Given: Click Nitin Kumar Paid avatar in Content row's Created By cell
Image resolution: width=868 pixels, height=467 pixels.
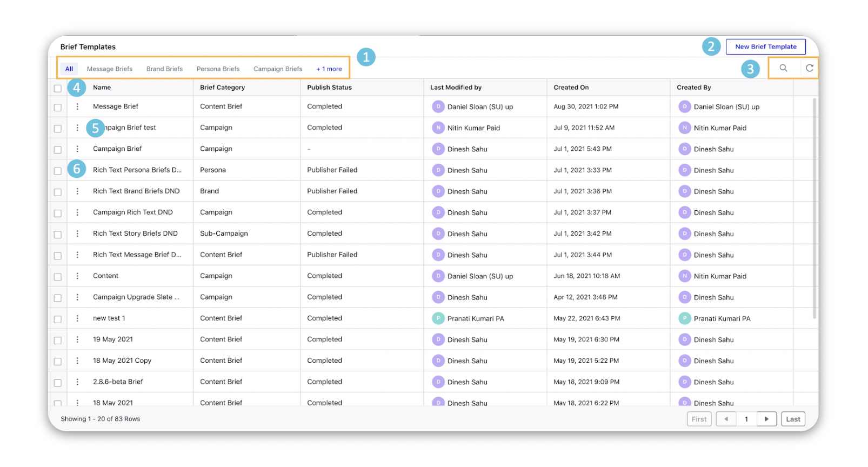Looking at the screenshot, I should click(x=685, y=276).
